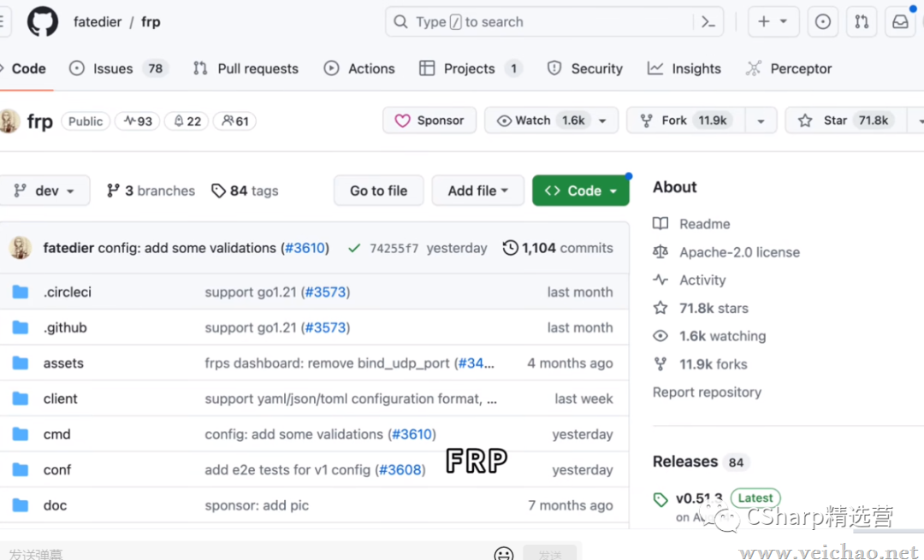
Task: Click the Report repository link
Action: 707,392
